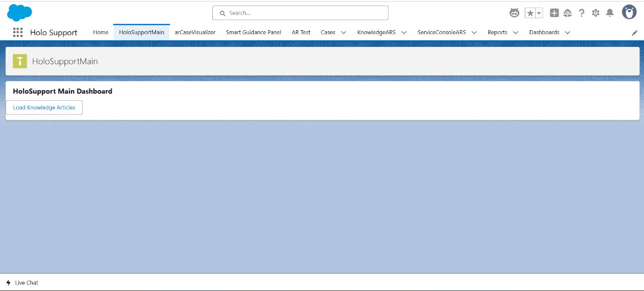
Task: Open the user profile avatar
Action: pos(629,13)
